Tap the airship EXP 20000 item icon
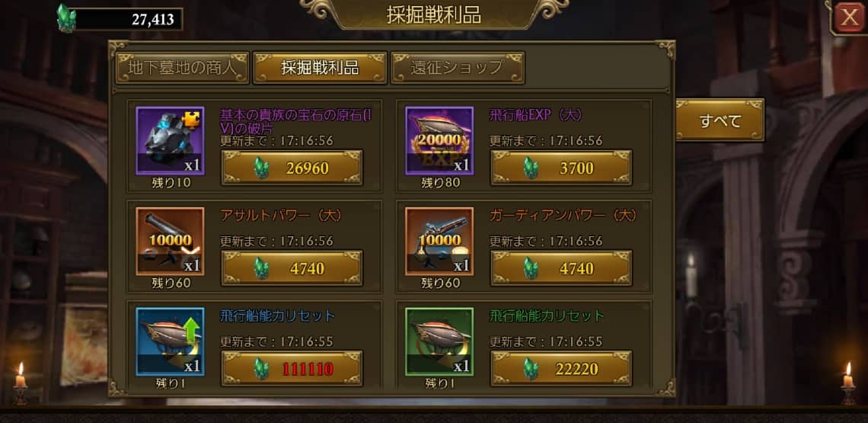The image size is (868, 423). pos(439,141)
